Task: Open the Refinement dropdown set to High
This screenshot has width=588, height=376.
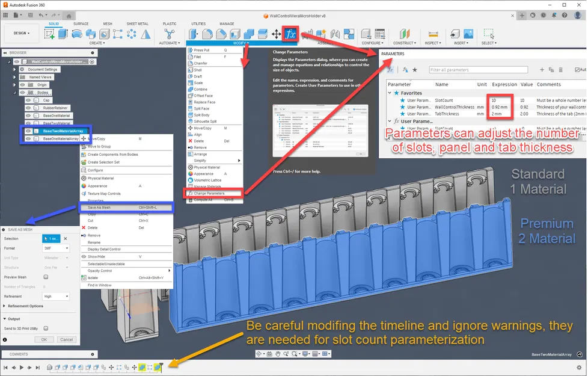Action: click(x=57, y=297)
